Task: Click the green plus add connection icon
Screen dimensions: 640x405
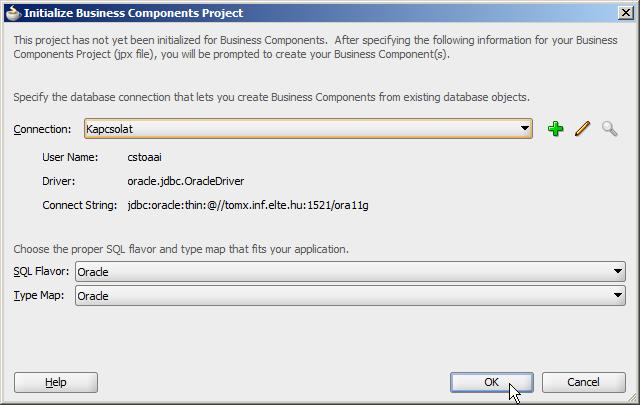Action: click(x=556, y=129)
